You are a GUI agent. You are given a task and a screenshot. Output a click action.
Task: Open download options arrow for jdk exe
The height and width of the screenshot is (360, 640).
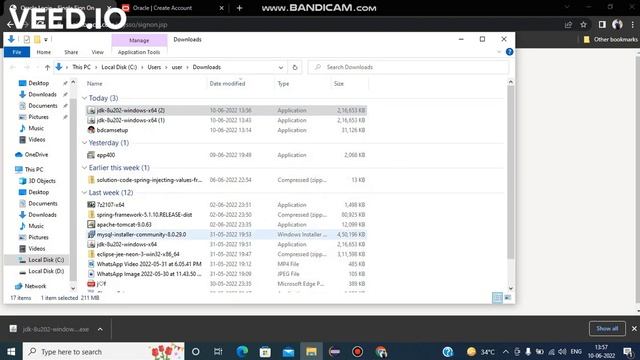click(100, 329)
